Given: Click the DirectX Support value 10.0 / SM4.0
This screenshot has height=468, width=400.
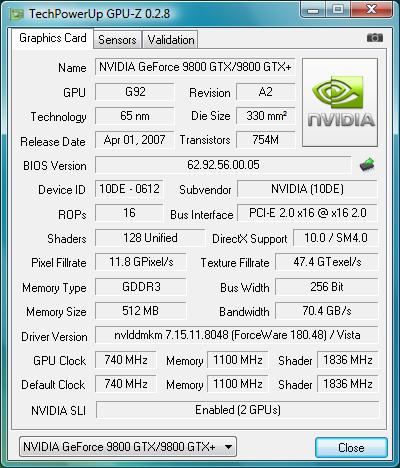Looking at the screenshot, I should 336,238.
